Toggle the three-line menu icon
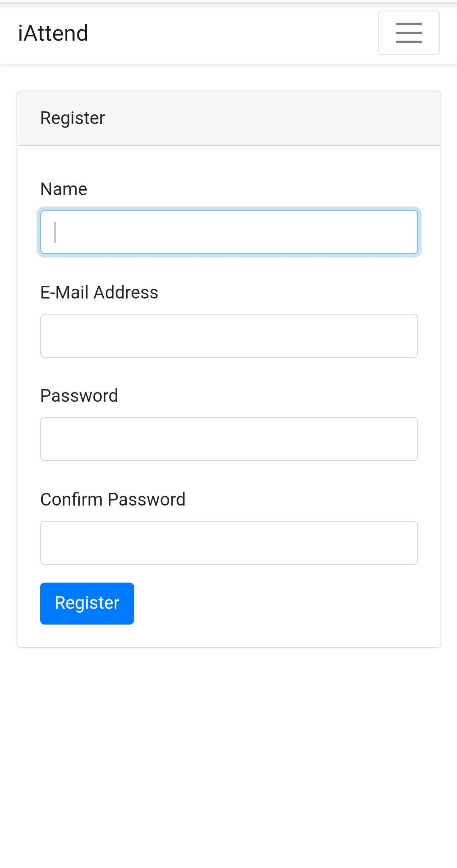 409,33
